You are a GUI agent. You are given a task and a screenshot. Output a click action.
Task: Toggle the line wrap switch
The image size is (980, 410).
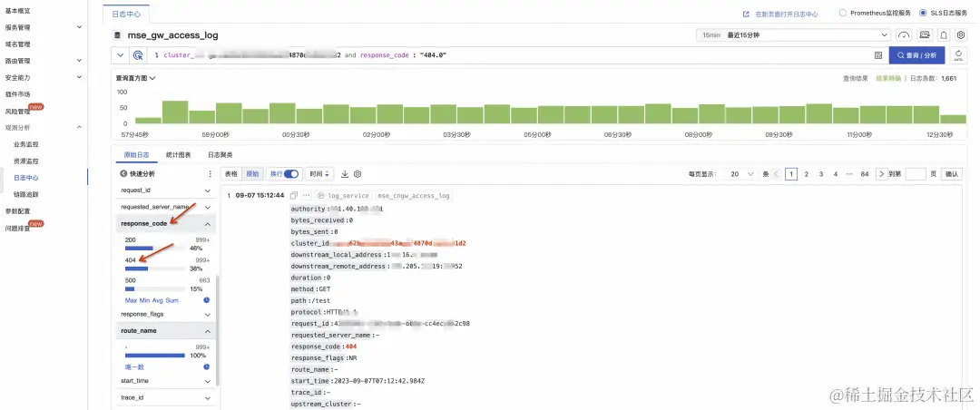[x=291, y=174]
